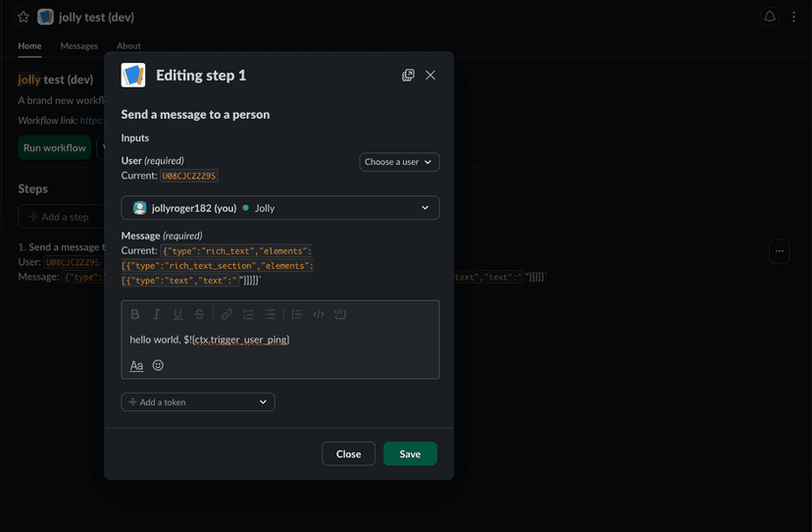Toggle inline code formatting
The height and width of the screenshot is (532, 812).
click(319, 314)
